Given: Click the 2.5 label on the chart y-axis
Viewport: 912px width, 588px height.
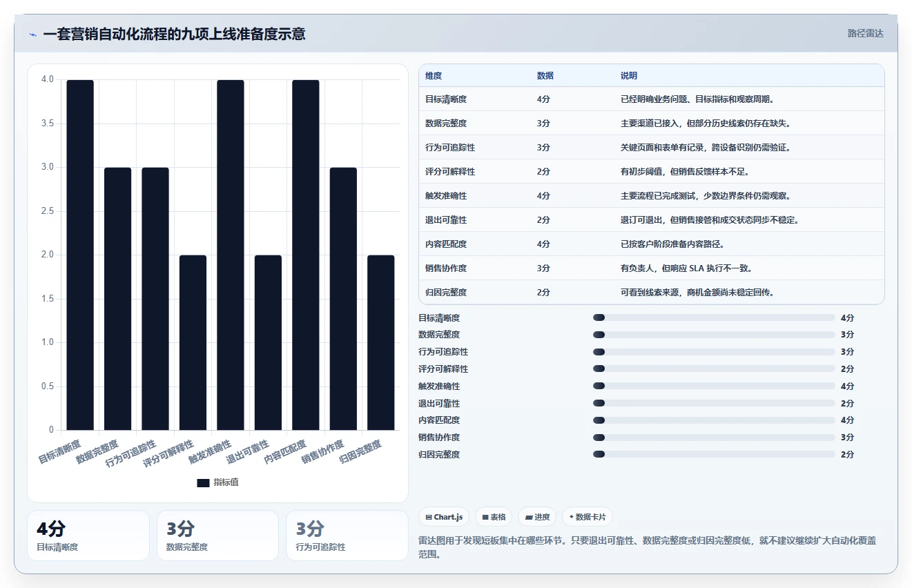Looking at the screenshot, I should 48,211.
